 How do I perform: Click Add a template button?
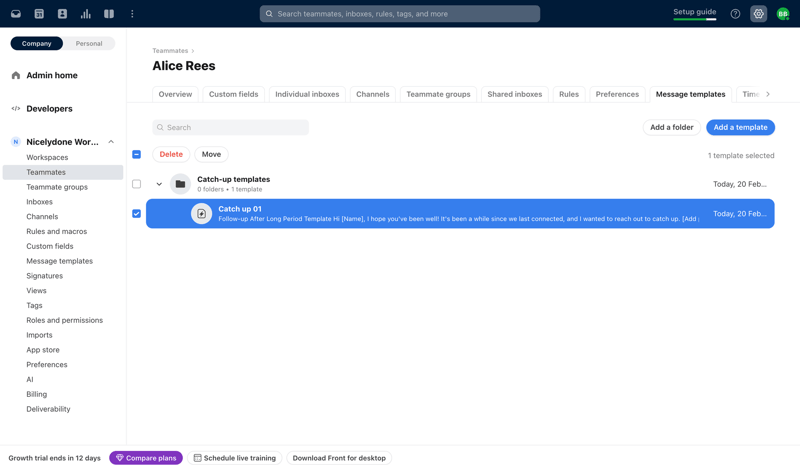740,128
